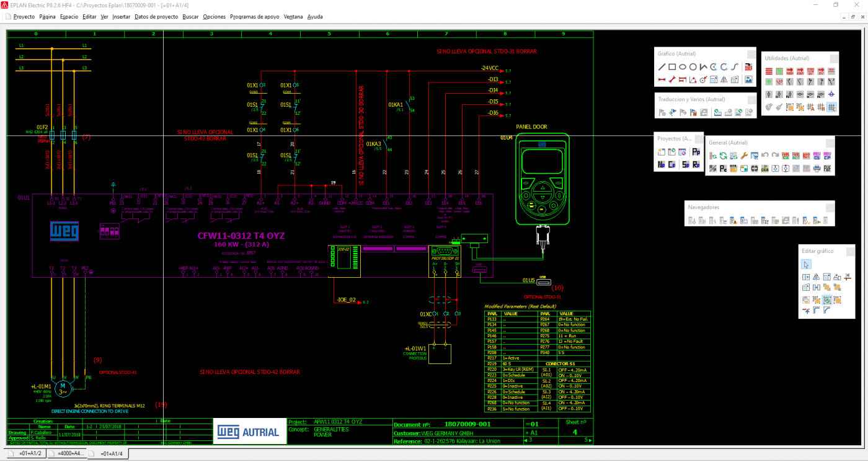Open the Ayuda menu
The image size is (868, 462).
314,17
